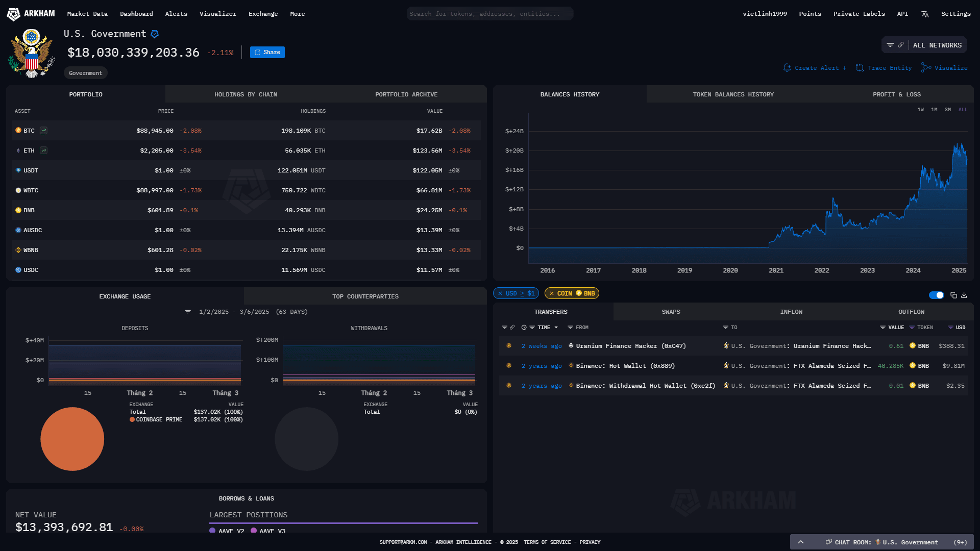Click the verified badge beside U.S. Government
Screen dimensions: 980x551
tap(155, 34)
